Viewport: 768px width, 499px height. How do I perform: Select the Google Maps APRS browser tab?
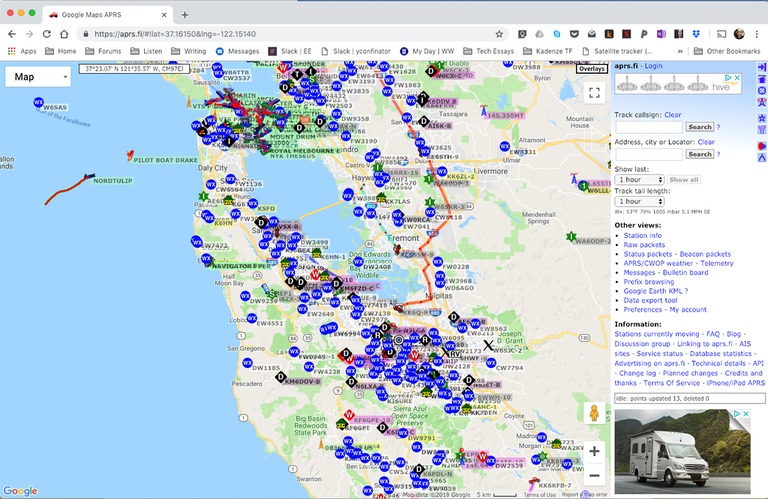point(107,15)
